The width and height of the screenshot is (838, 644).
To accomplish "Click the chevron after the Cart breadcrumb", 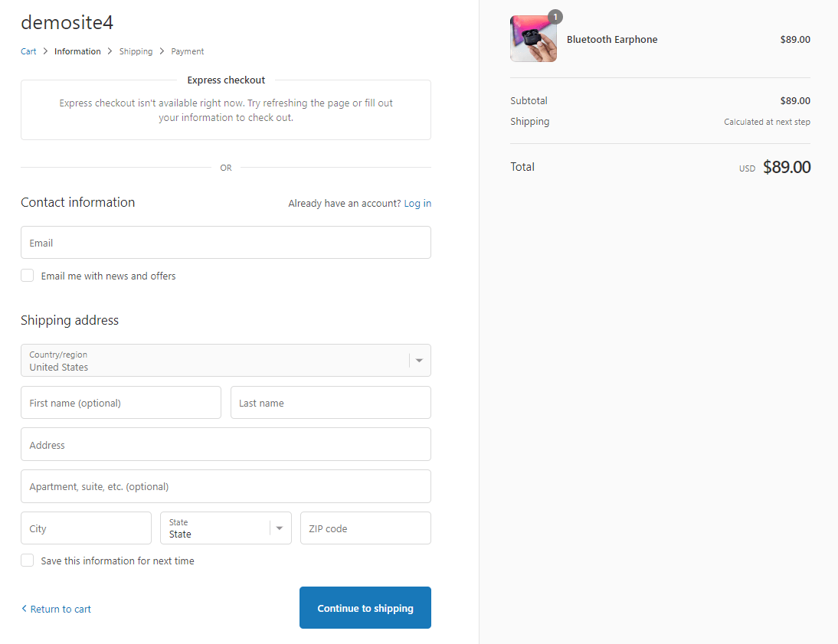I will click(45, 51).
